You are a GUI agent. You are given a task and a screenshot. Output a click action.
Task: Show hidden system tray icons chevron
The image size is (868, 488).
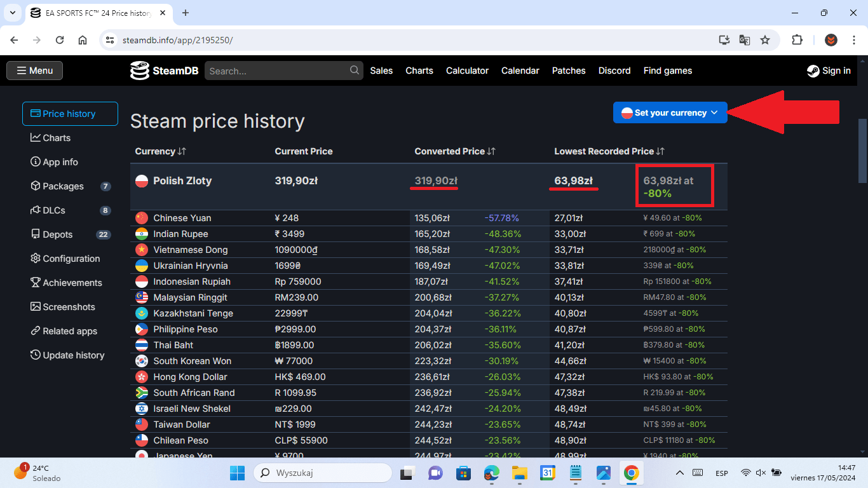[x=679, y=473]
